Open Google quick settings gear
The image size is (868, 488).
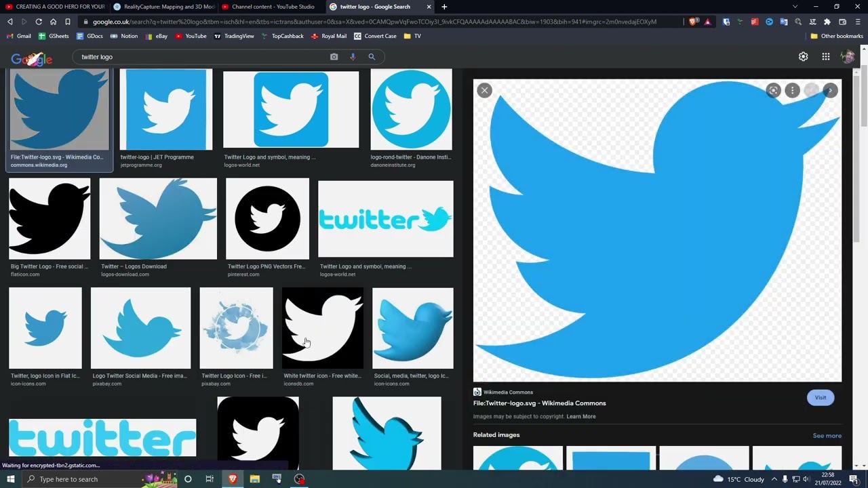[803, 57]
